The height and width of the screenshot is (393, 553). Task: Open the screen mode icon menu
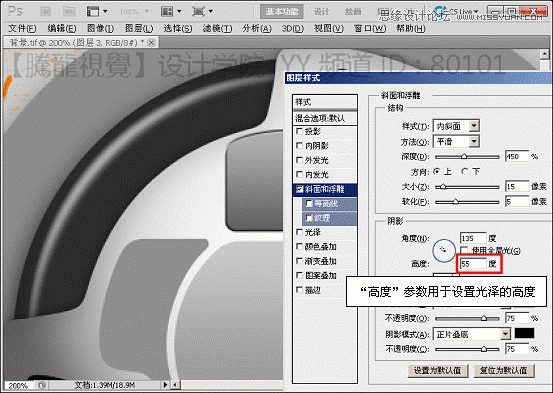tap(202, 12)
